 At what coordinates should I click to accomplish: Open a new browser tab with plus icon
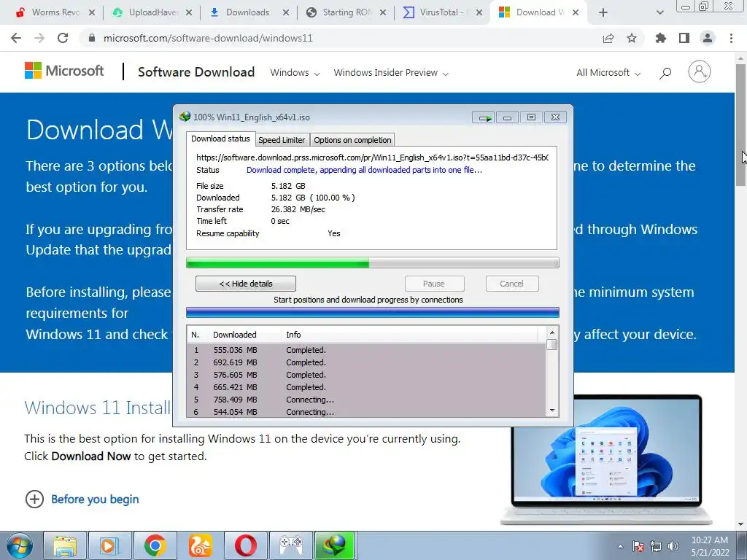pos(603,12)
